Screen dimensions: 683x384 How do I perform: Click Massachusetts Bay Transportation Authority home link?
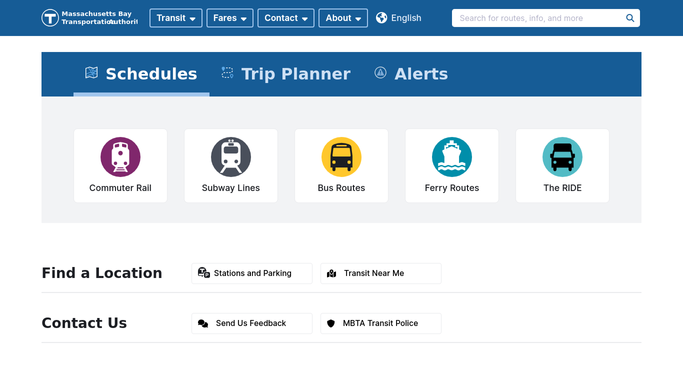click(90, 18)
